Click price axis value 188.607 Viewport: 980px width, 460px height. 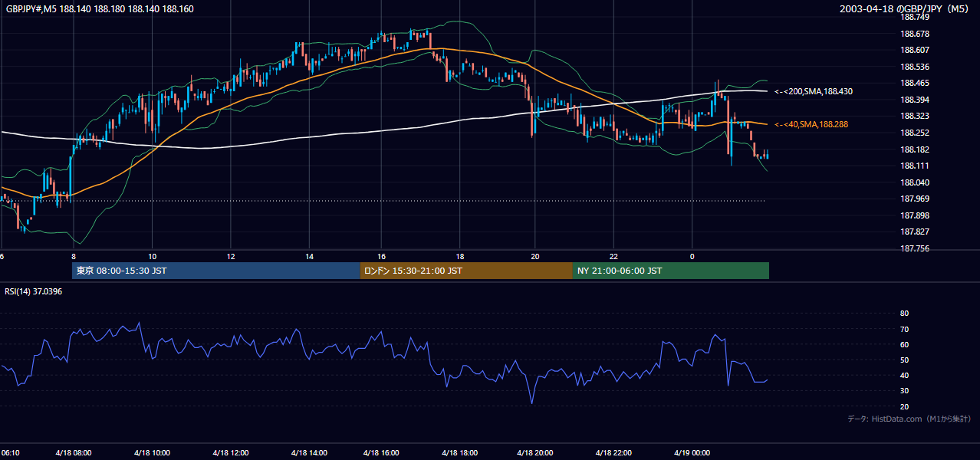(914, 50)
